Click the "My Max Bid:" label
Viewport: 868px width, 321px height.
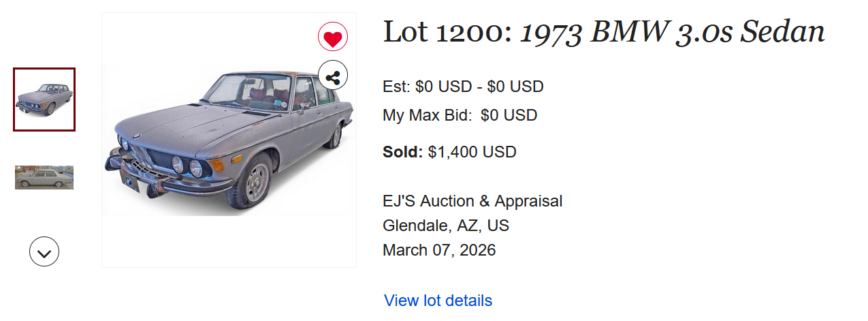click(427, 116)
